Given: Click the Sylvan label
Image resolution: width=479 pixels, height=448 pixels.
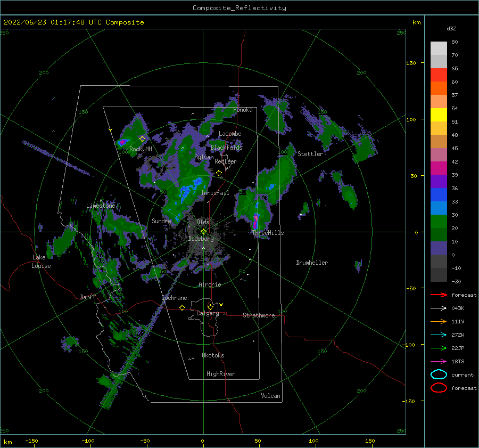Looking at the screenshot, I should pyautogui.click(x=204, y=157).
